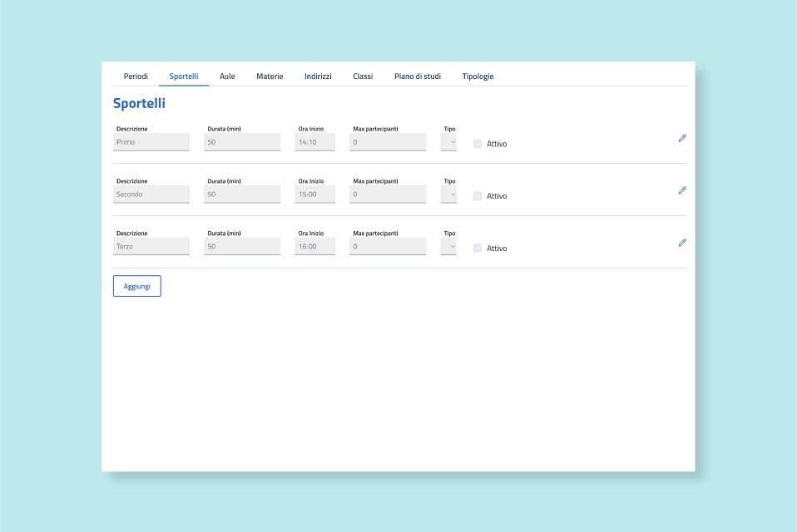Toggle Attivo checkbox in Primo row
The width and height of the screenshot is (797, 532).
point(478,144)
